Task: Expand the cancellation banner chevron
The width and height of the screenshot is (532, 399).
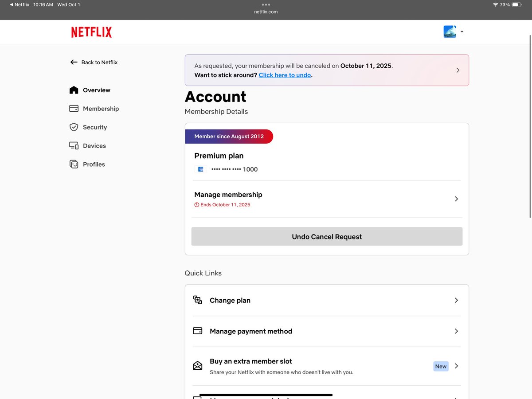Action: pyautogui.click(x=458, y=70)
